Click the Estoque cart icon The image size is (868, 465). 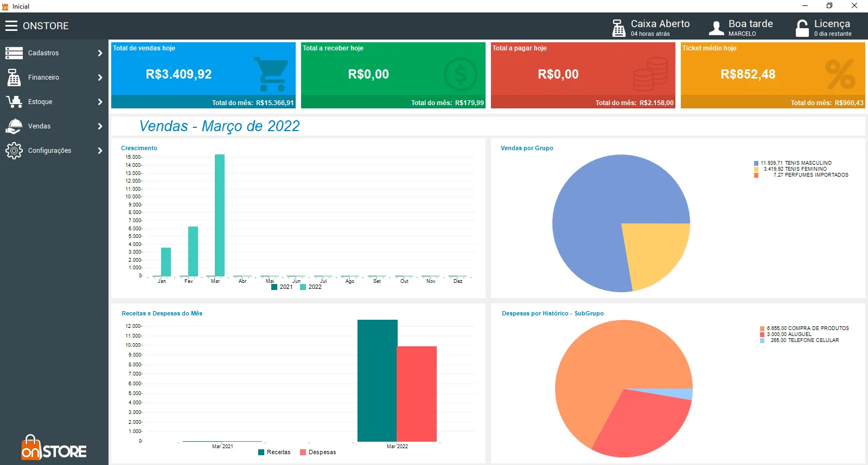pos(14,101)
